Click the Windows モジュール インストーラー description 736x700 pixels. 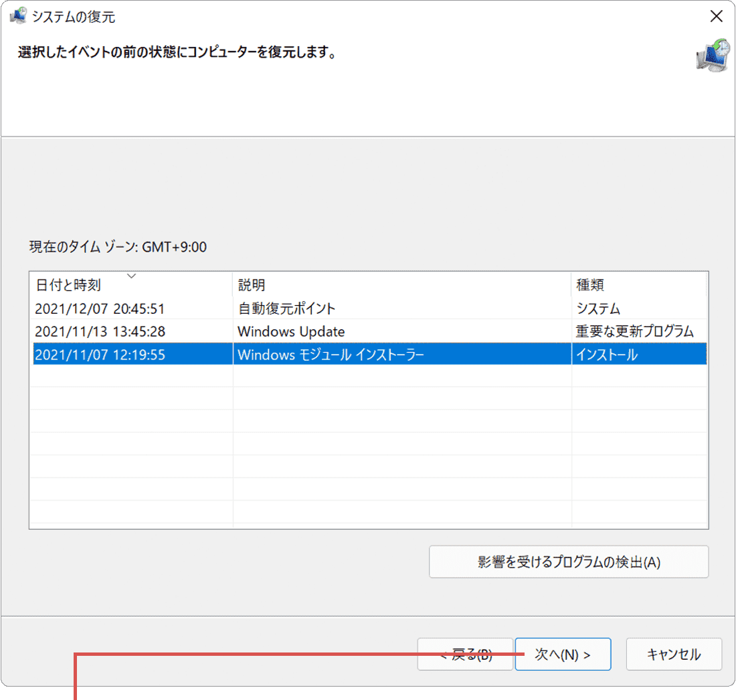tap(331, 355)
